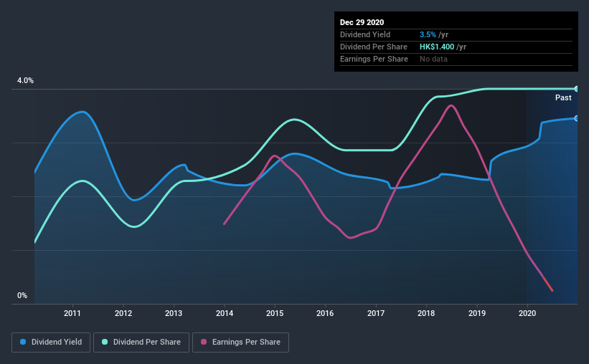Click the pink Earnings Per Share legend dot
Image resolution: width=589 pixels, height=364 pixels.
(x=204, y=342)
